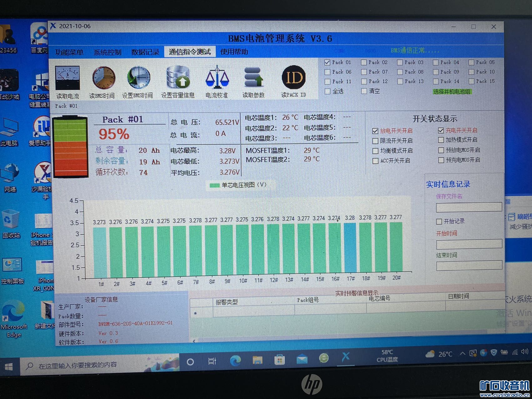Click the 读PACK ID icon

(294, 77)
